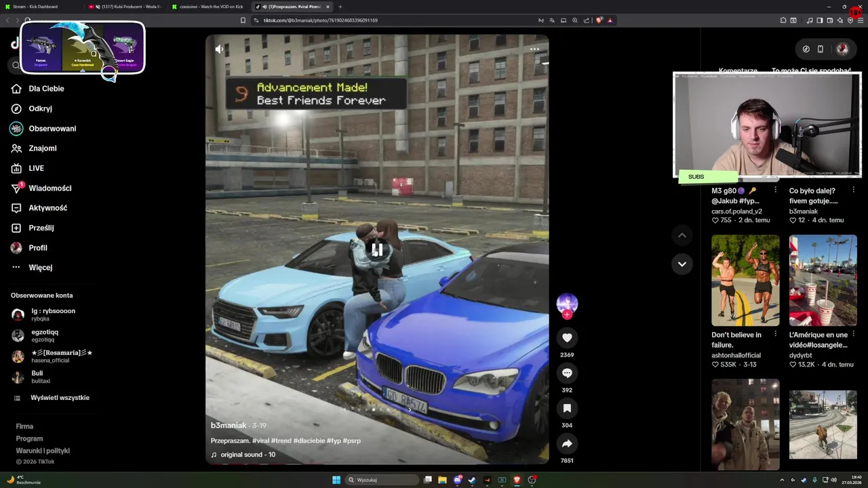
Task: Open Steam from the taskbar
Action: point(472,480)
